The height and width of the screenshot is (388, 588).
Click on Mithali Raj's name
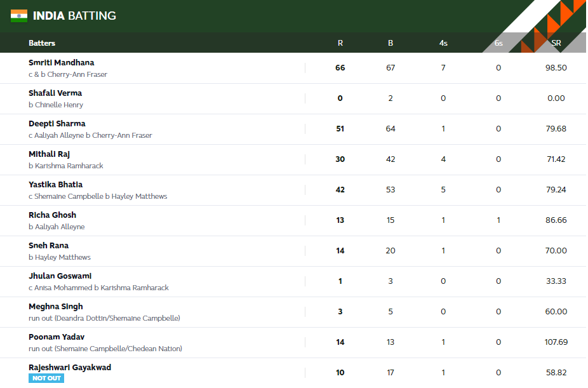[x=49, y=154]
